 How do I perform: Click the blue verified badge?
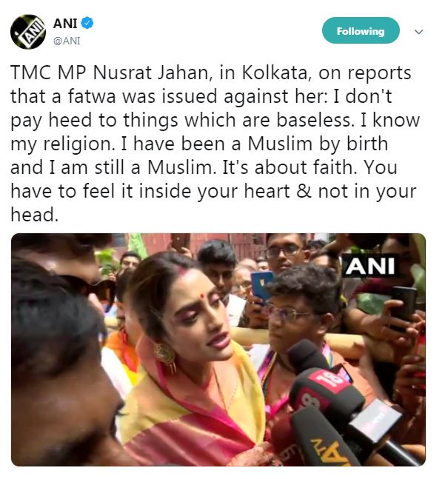pyautogui.click(x=87, y=23)
